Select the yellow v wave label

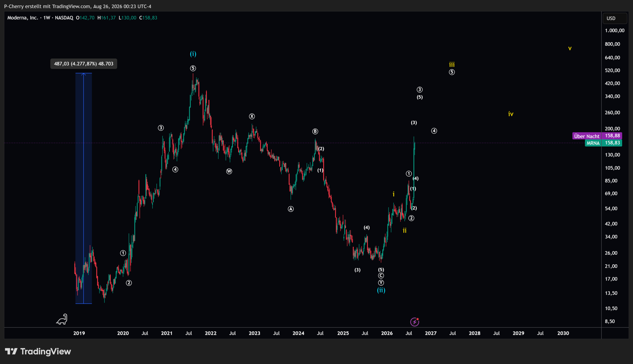570,48
